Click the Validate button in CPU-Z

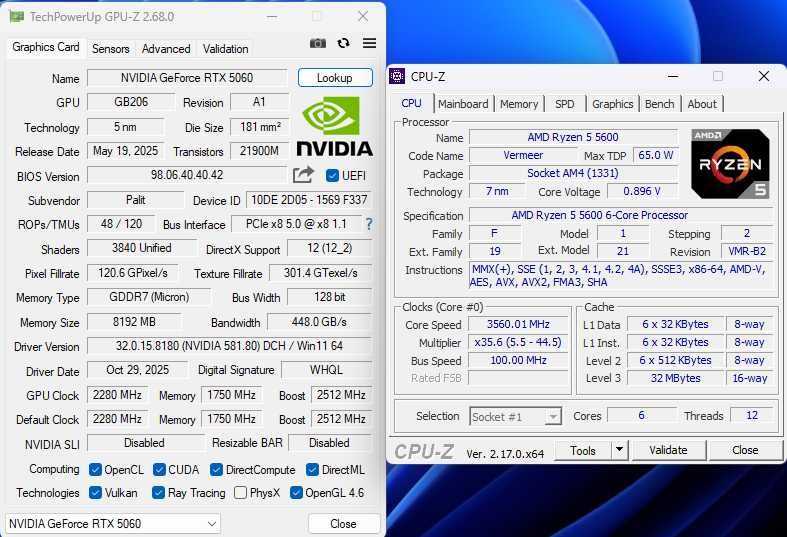tap(668, 450)
